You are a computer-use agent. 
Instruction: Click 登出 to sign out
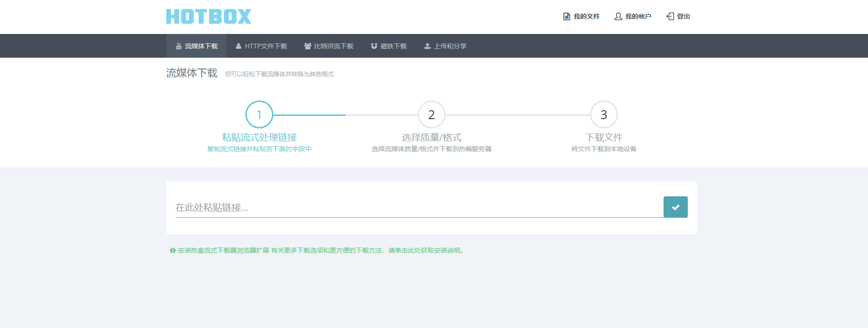pyautogui.click(x=683, y=16)
